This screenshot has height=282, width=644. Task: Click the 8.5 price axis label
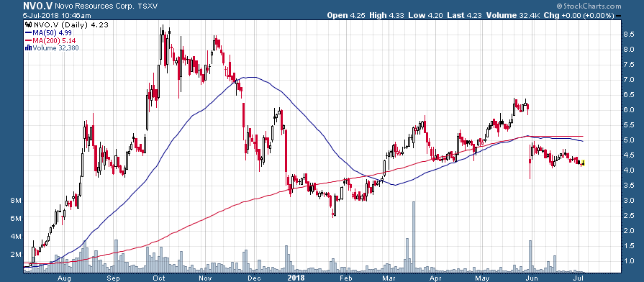(x=628, y=35)
